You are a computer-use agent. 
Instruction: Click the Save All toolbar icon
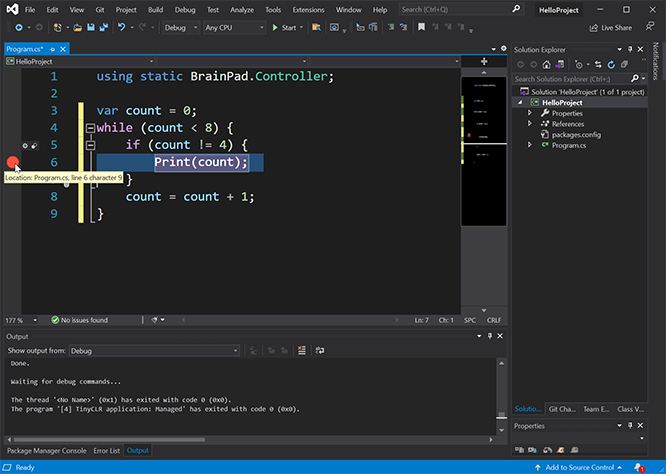coord(104,28)
